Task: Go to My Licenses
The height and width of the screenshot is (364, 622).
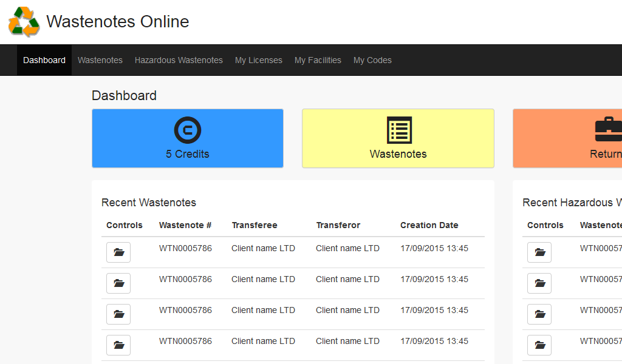Action: pyautogui.click(x=258, y=59)
